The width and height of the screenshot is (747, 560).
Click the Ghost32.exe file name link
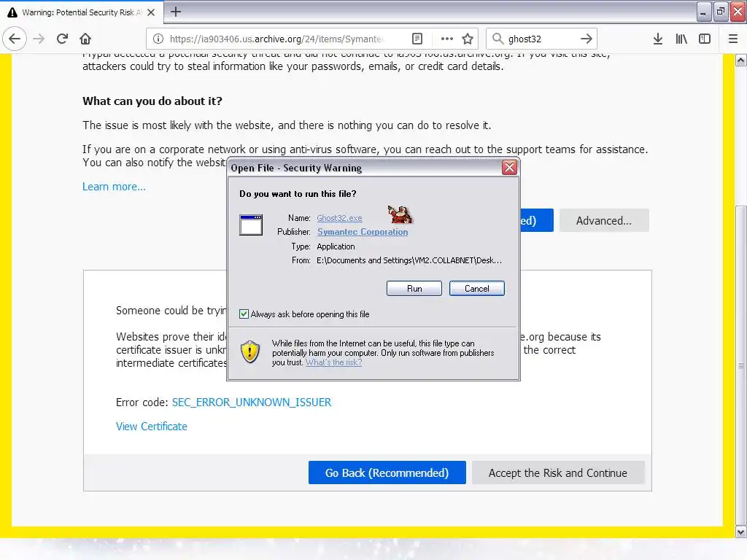point(339,217)
